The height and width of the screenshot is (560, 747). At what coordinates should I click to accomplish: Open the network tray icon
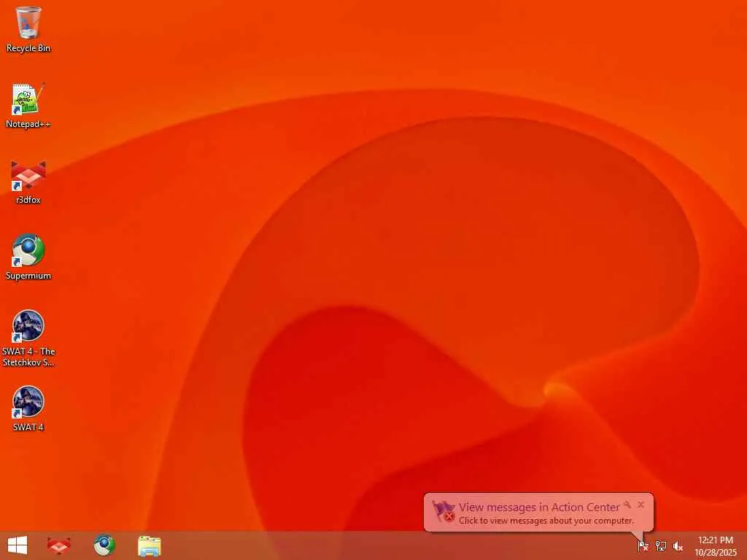coord(660,545)
